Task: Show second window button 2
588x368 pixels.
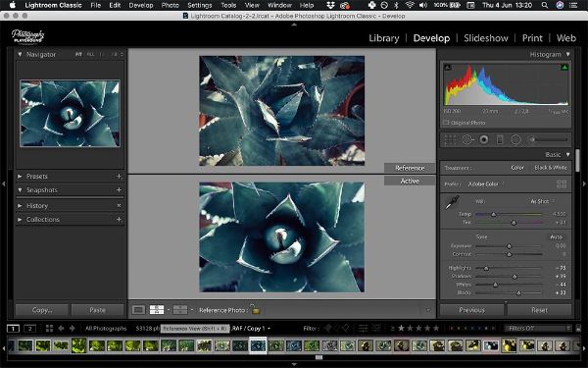Action: [30, 329]
